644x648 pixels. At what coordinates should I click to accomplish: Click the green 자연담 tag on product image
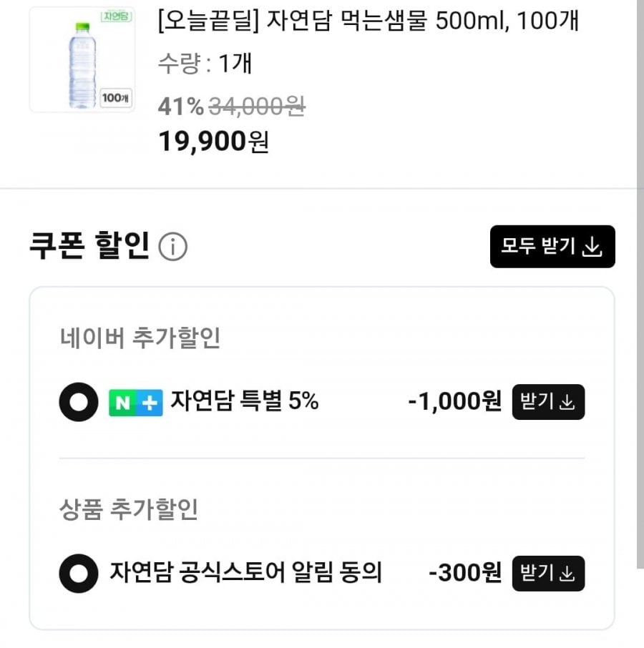[x=115, y=16]
